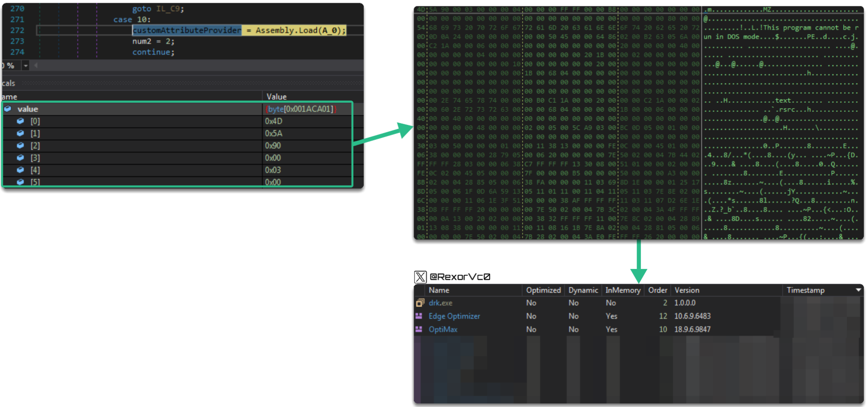Click version 18.9.6.9847 of OptiMax
This screenshot has width=868, height=407.
coord(692,329)
